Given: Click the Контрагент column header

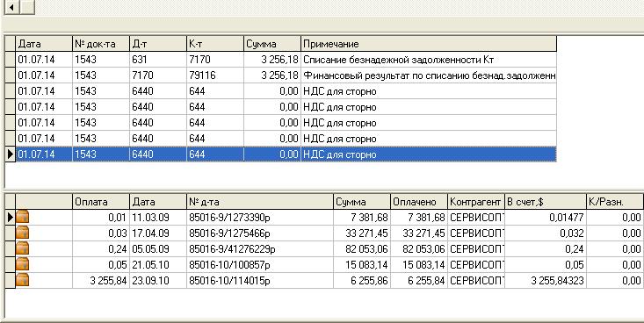Looking at the screenshot, I should [476, 202].
